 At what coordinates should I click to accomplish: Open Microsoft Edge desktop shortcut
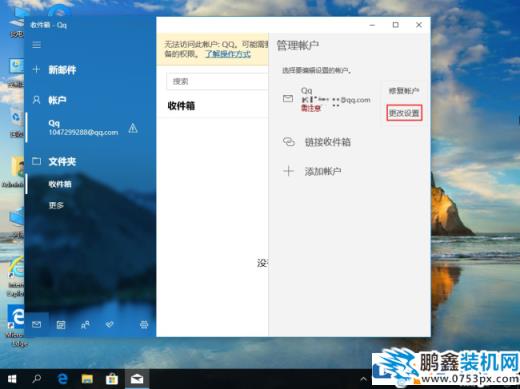(15, 326)
